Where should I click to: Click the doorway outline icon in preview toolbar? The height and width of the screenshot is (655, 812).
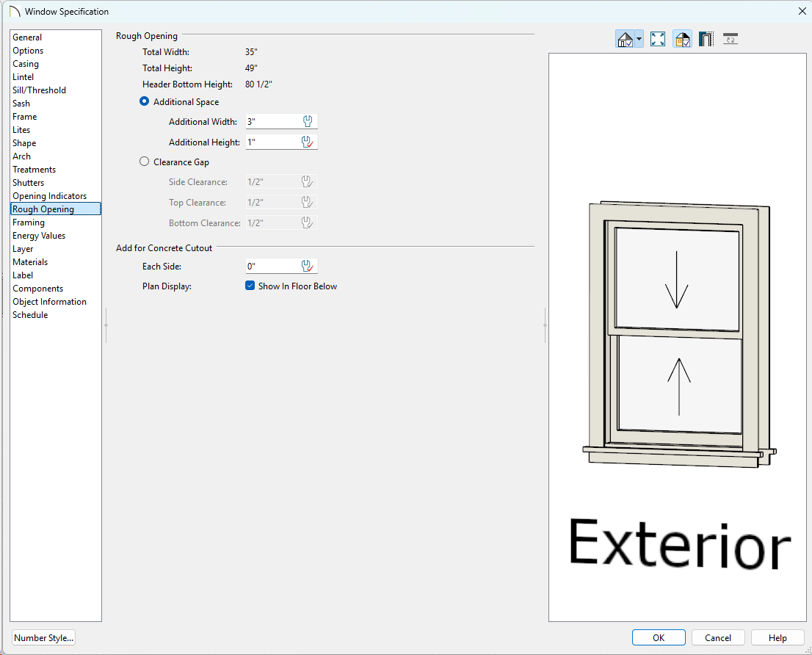tap(706, 40)
